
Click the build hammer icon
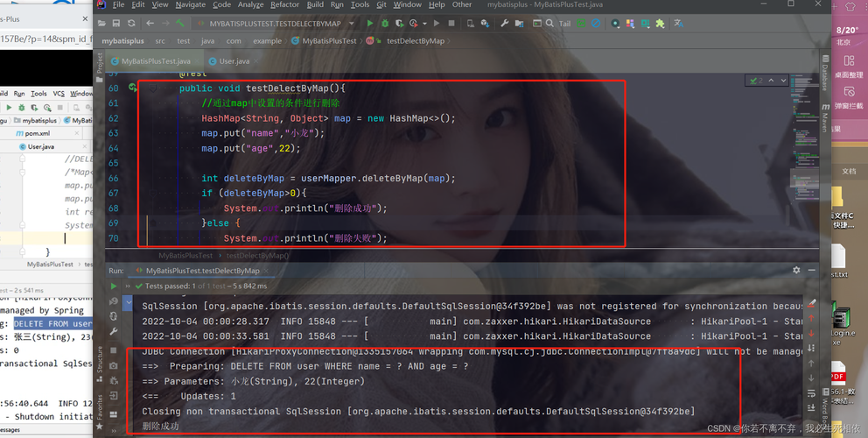click(180, 24)
